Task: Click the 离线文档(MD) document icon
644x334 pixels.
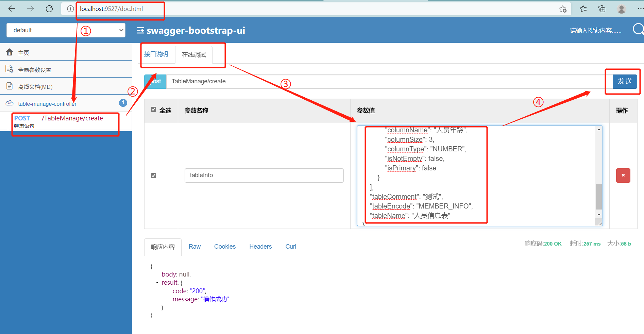Action: coord(10,86)
